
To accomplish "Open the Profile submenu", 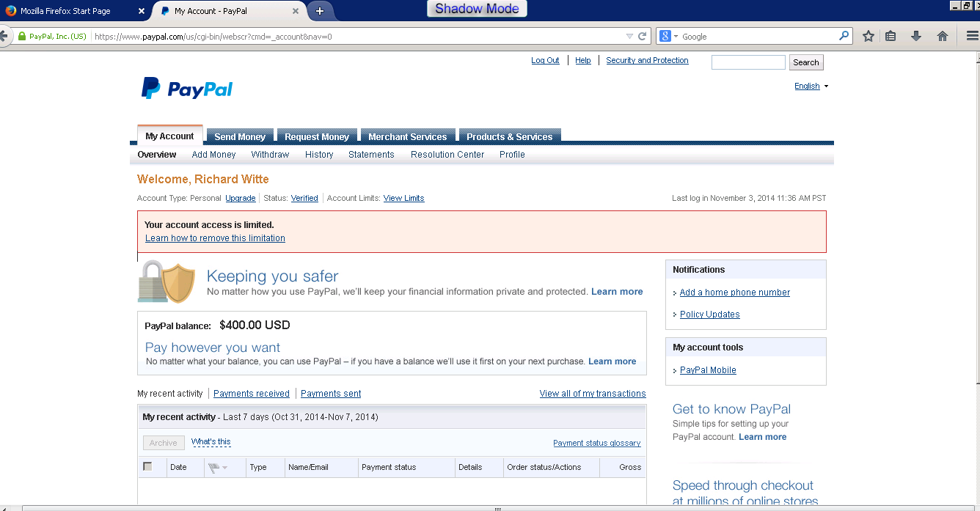I will tap(512, 155).
